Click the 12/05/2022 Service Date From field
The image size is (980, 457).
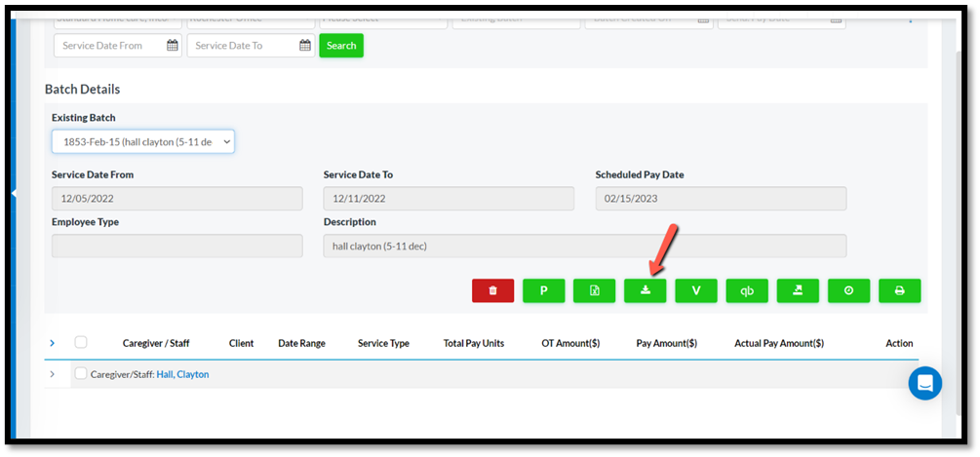coord(176,199)
